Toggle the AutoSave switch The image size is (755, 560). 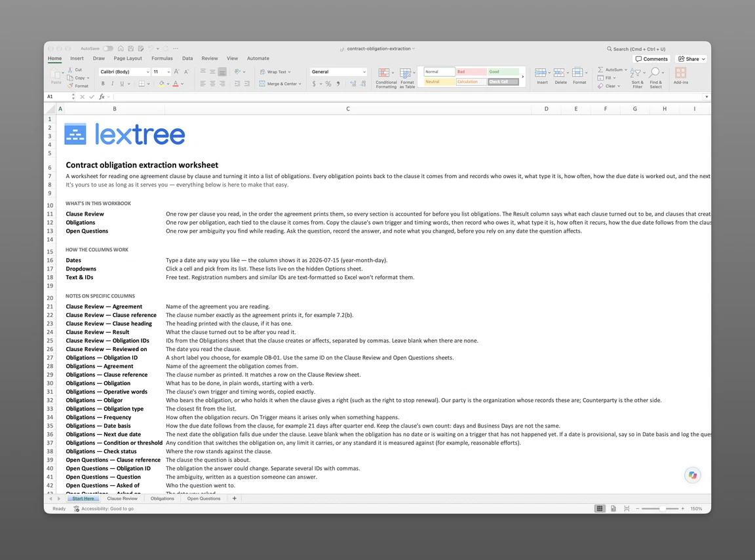[x=108, y=48]
